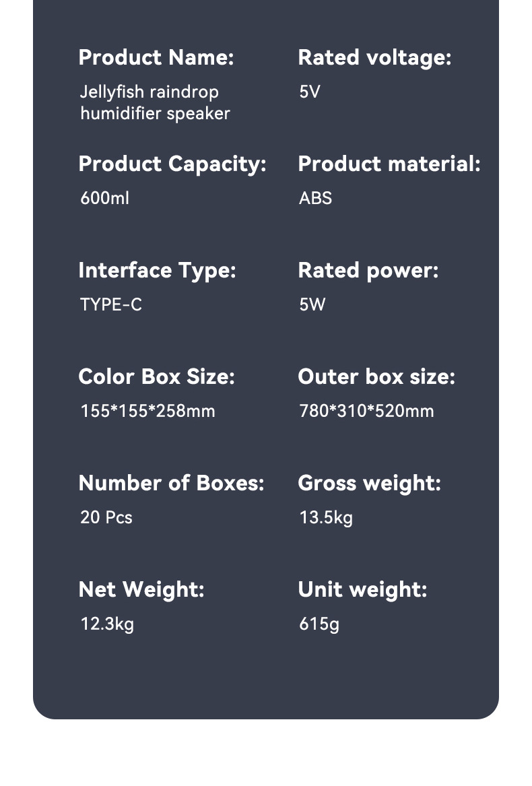Select the 5V voltage value

[310, 92]
